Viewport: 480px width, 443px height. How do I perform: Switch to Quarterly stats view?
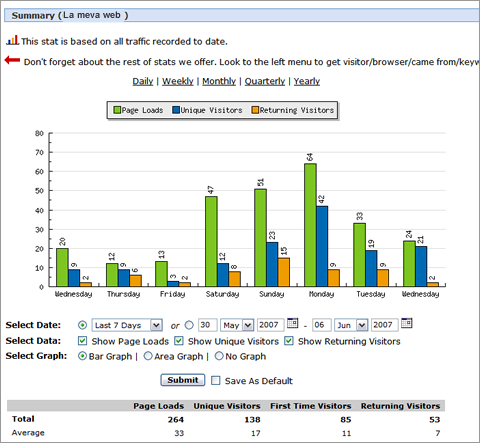coord(265,81)
